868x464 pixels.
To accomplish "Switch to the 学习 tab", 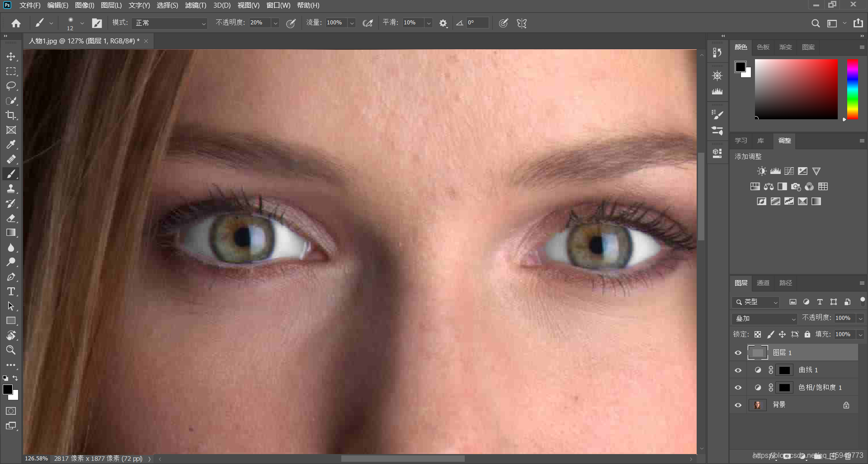I will click(x=741, y=141).
